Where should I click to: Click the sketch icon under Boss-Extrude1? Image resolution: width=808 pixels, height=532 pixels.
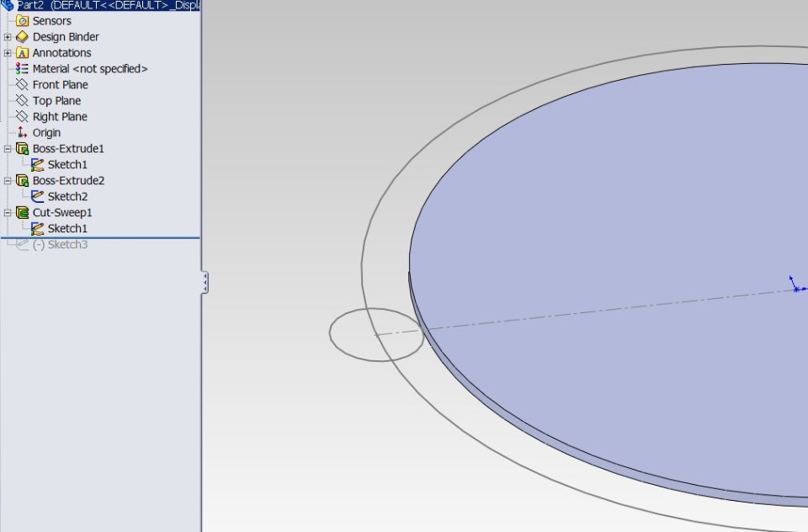[x=37, y=165]
